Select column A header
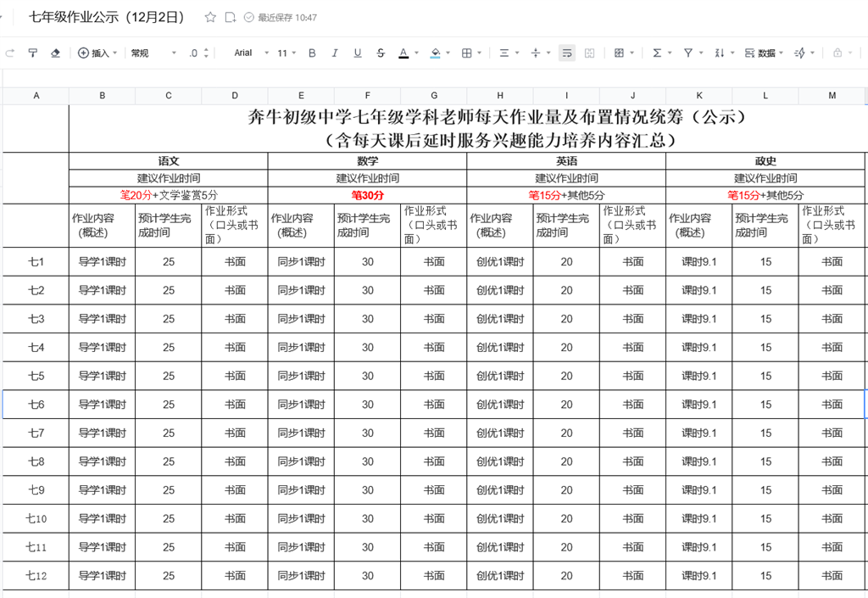 coord(36,96)
